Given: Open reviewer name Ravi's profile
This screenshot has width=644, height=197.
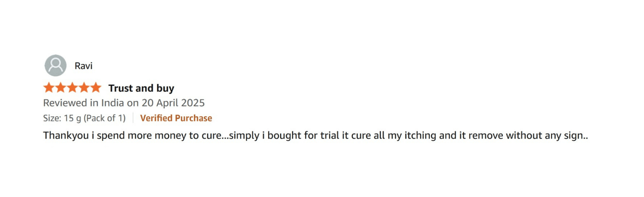Looking at the screenshot, I should 83,66.
